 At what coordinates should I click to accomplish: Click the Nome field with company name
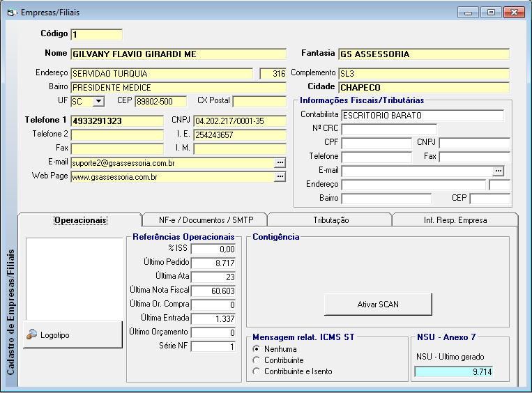(178, 54)
